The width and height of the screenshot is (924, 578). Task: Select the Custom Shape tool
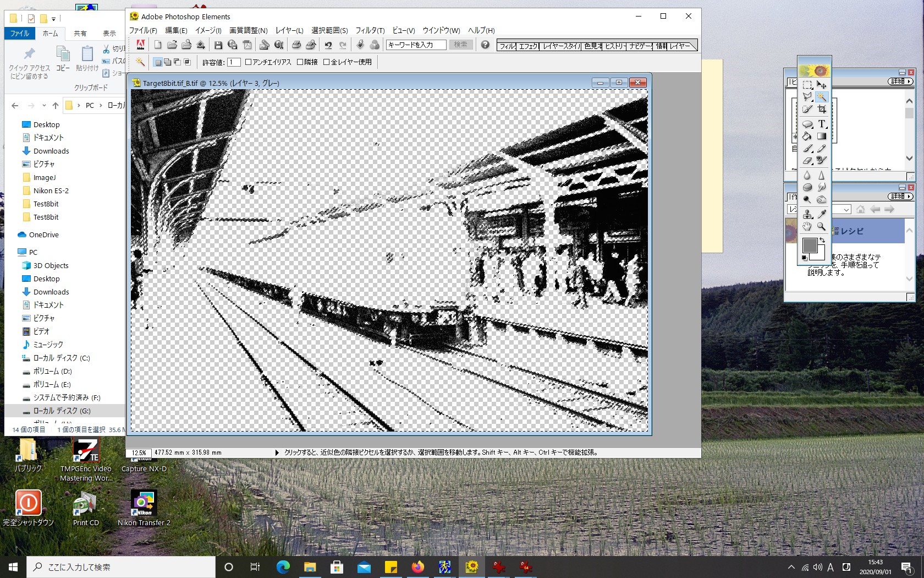coord(807,124)
